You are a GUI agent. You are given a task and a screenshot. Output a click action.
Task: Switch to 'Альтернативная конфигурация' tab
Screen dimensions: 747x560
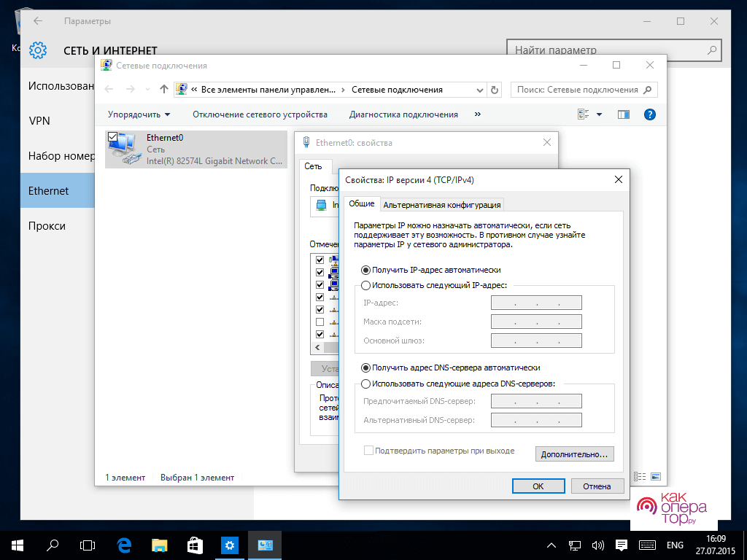pyautogui.click(x=442, y=205)
